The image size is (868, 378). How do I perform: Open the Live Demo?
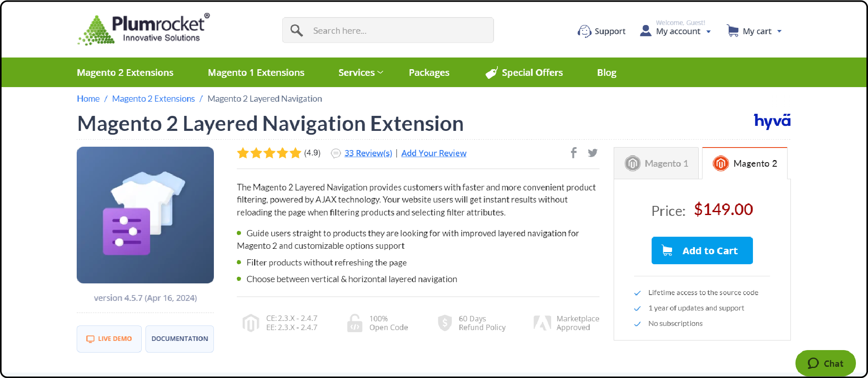109,339
